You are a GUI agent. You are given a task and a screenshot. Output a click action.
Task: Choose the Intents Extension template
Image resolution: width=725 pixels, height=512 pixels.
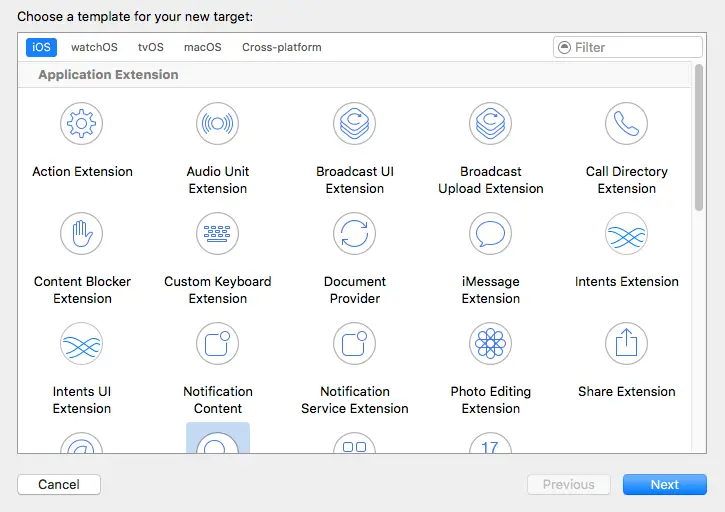click(626, 234)
